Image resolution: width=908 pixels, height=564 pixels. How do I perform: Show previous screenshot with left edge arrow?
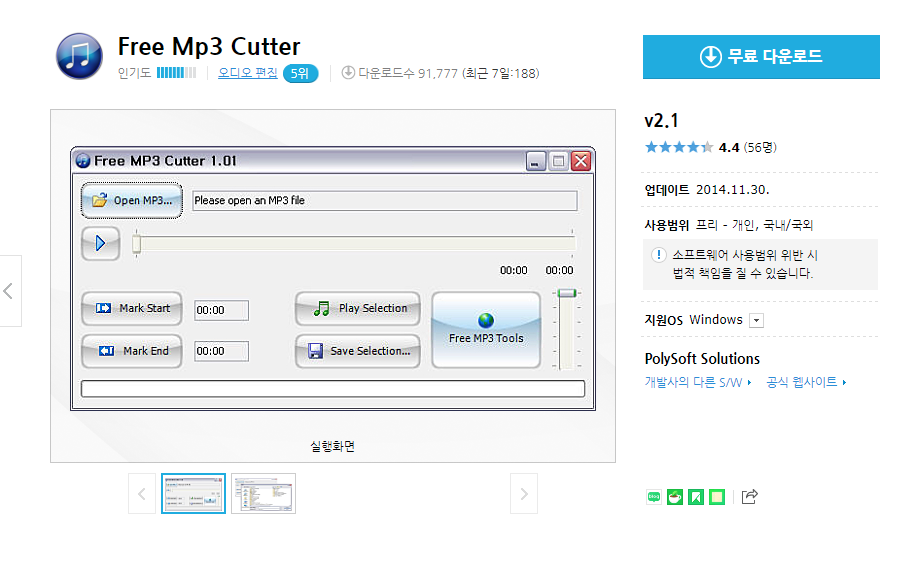10,291
